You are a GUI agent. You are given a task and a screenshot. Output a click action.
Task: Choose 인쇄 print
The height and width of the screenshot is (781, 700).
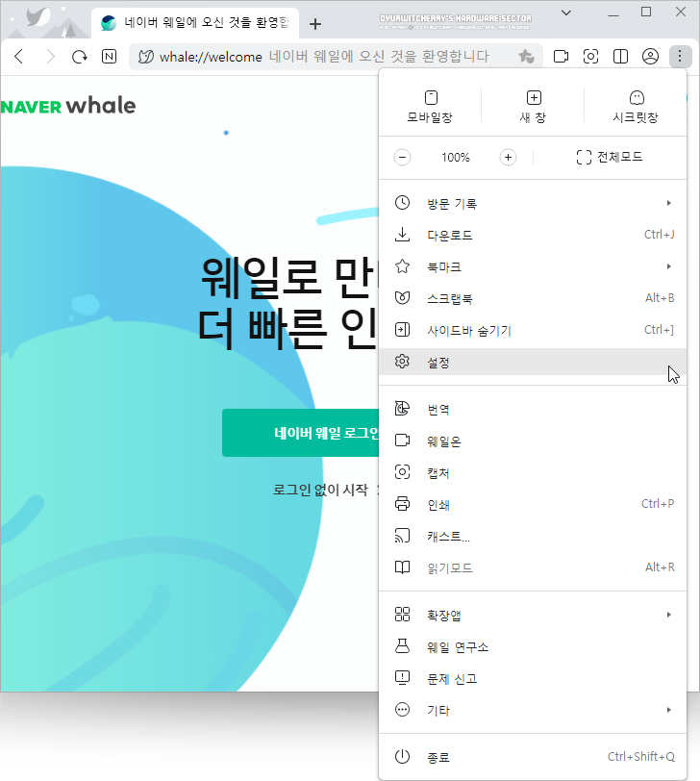(533, 505)
